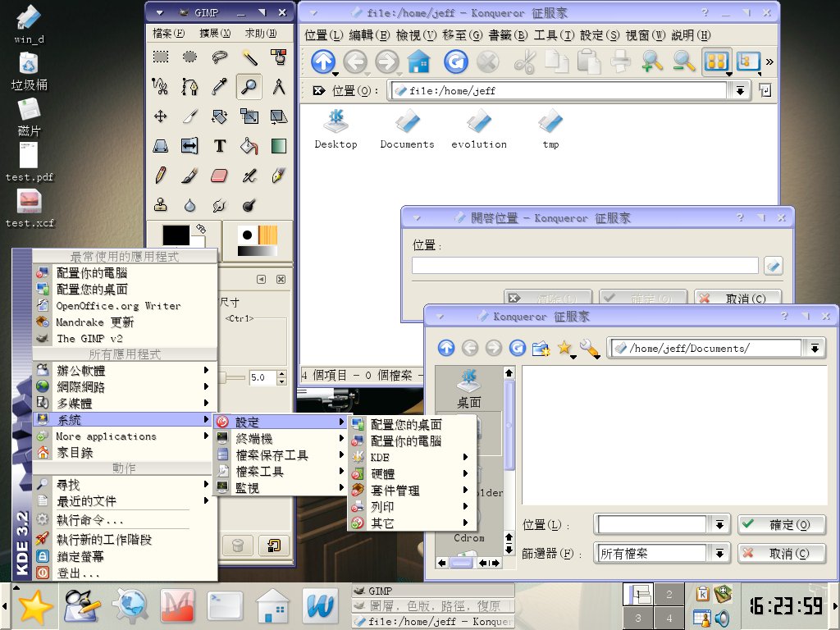Click the new folder icon in file dialog
The height and width of the screenshot is (630, 840).
[x=541, y=349]
